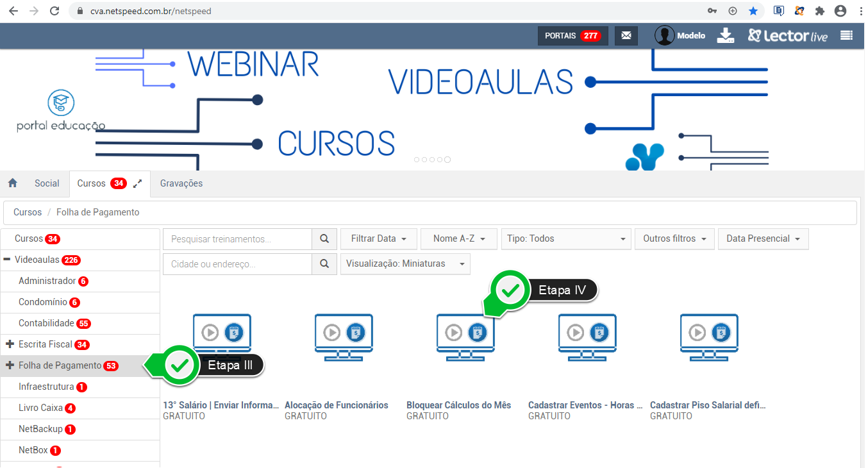Expand Cursos tab with the arrows icon
This screenshot has height=468, width=868.
coord(138,184)
